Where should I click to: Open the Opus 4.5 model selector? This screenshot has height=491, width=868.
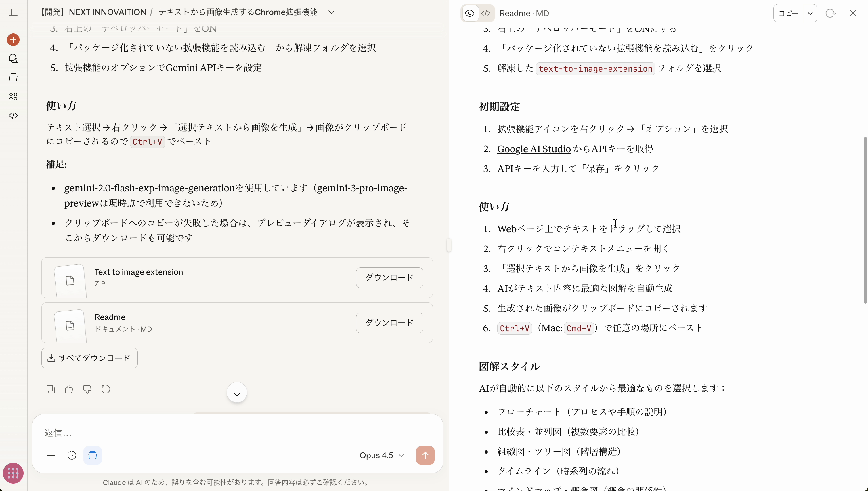[381, 455]
